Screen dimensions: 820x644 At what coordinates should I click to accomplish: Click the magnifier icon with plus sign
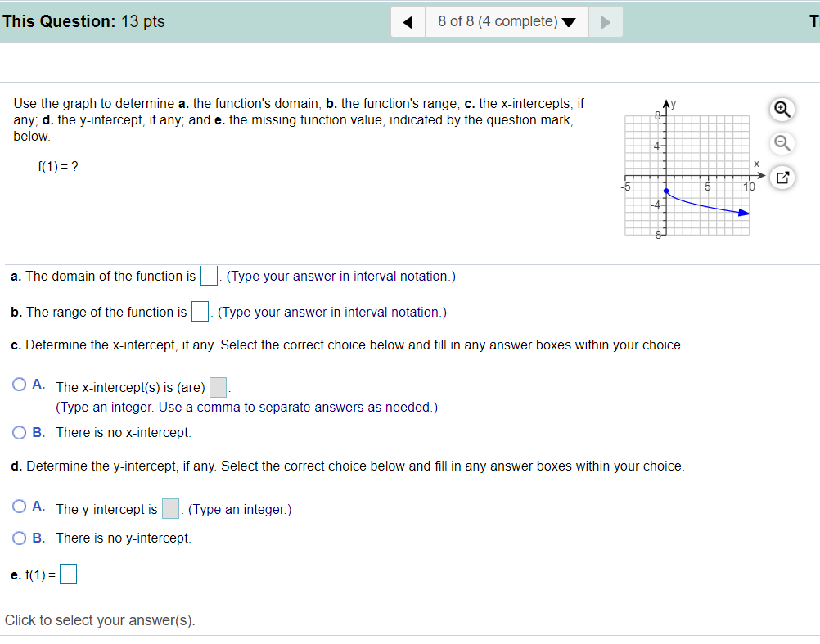pyautogui.click(x=782, y=109)
